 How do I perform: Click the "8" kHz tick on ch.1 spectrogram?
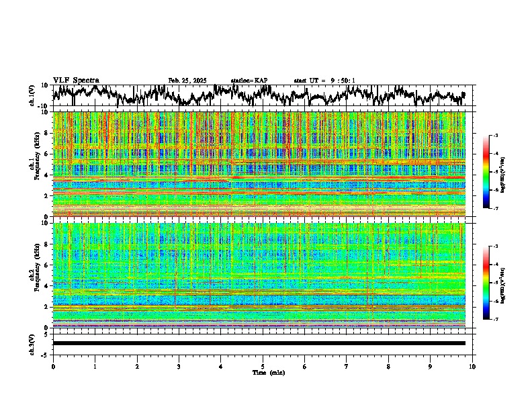point(47,133)
